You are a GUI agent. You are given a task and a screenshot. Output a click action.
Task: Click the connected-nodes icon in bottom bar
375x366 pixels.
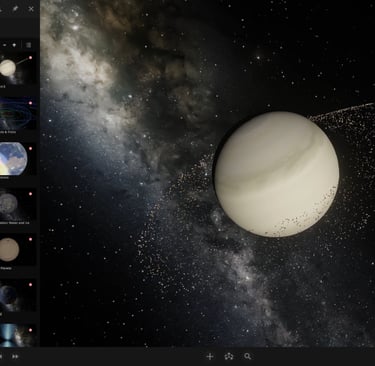(229, 356)
